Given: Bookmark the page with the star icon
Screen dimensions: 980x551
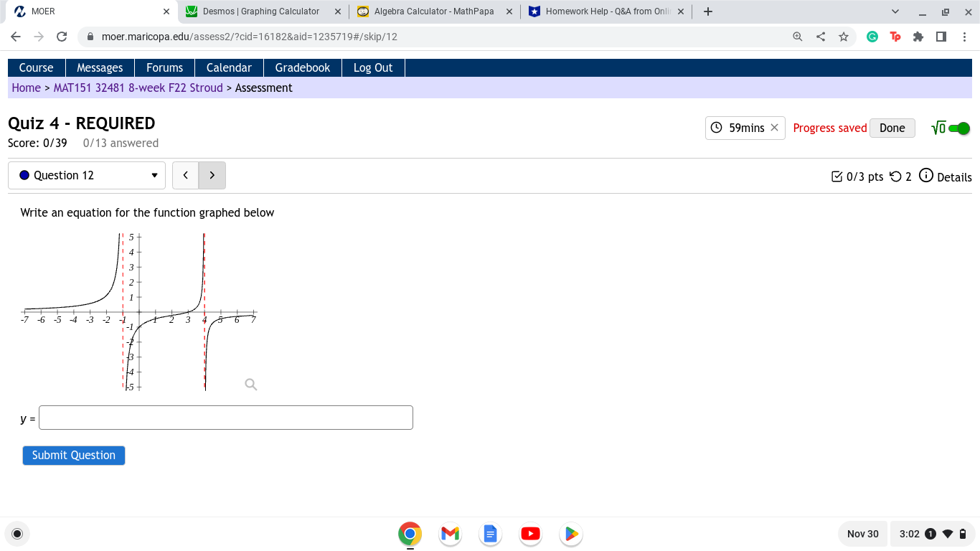Looking at the screenshot, I should 843,37.
